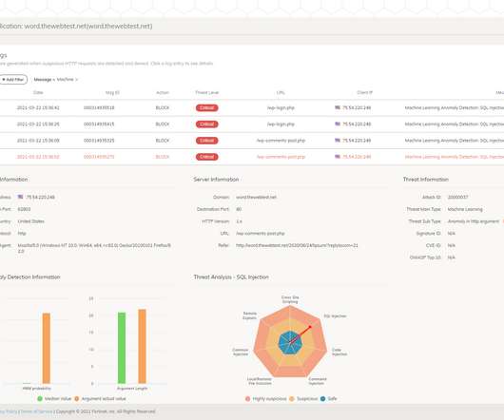Click Critical badge in the red highlighted row
The width and height of the screenshot is (504, 420).
206,157
